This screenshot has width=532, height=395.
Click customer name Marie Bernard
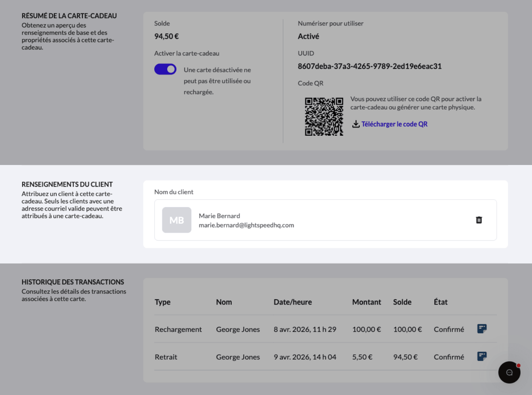219,216
